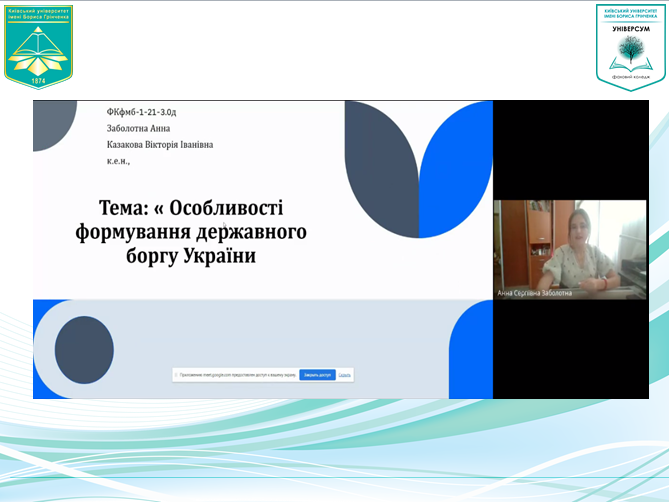The height and width of the screenshot is (503, 669).
Task: Click the open book icon in university emblem
Action: (38, 53)
